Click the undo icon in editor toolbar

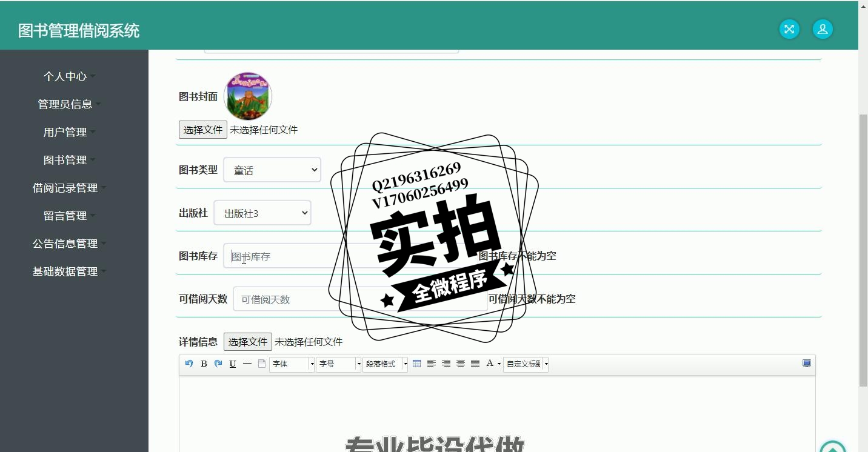pos(189,364)
